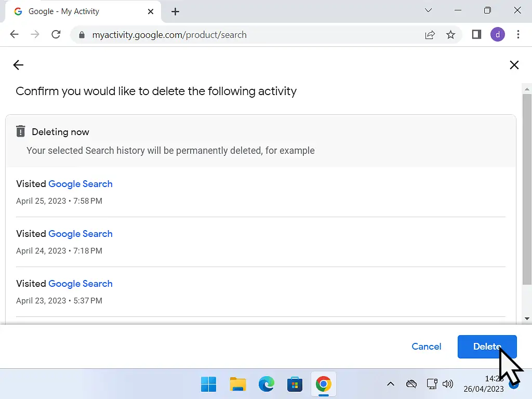Switch to the Google - My Activity tab

click(78, 11)
